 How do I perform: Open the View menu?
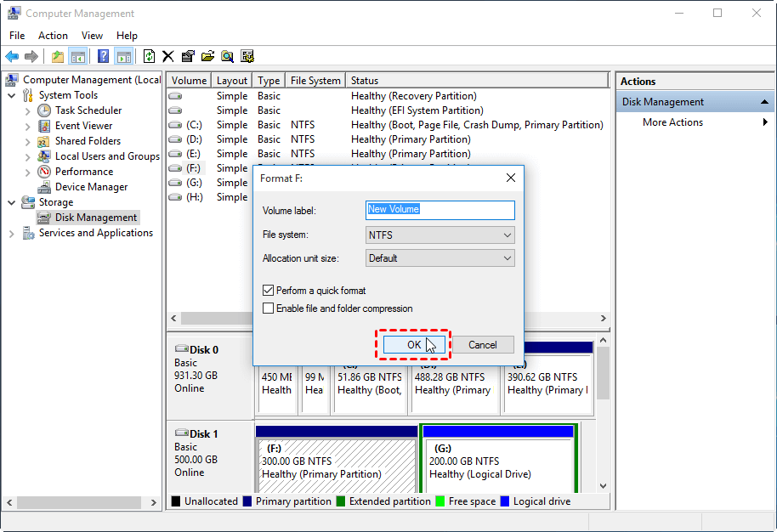point(92,36)
